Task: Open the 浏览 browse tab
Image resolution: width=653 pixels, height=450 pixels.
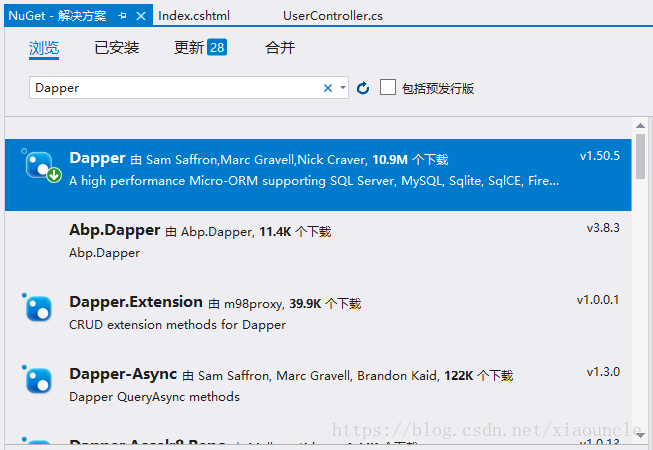Action: tap(44, 48)
